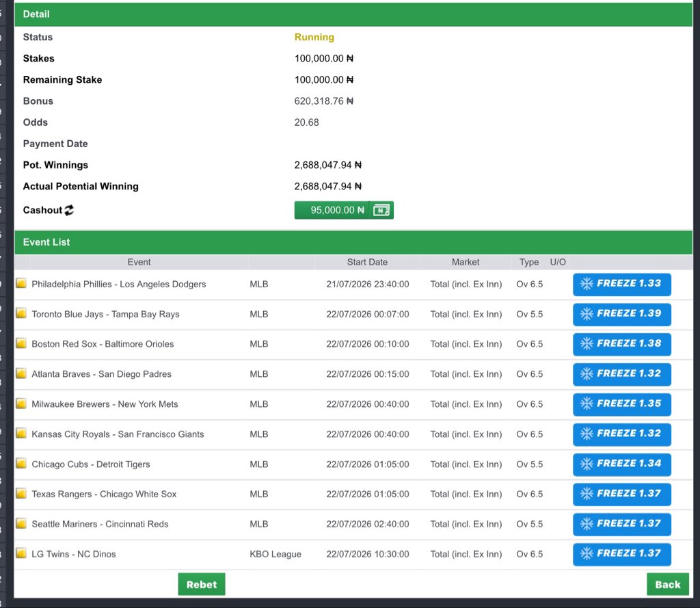Image resolution: width=700 pixels, height=608 pixels.
Task: Click the Type column header
Action: [529, 262]
